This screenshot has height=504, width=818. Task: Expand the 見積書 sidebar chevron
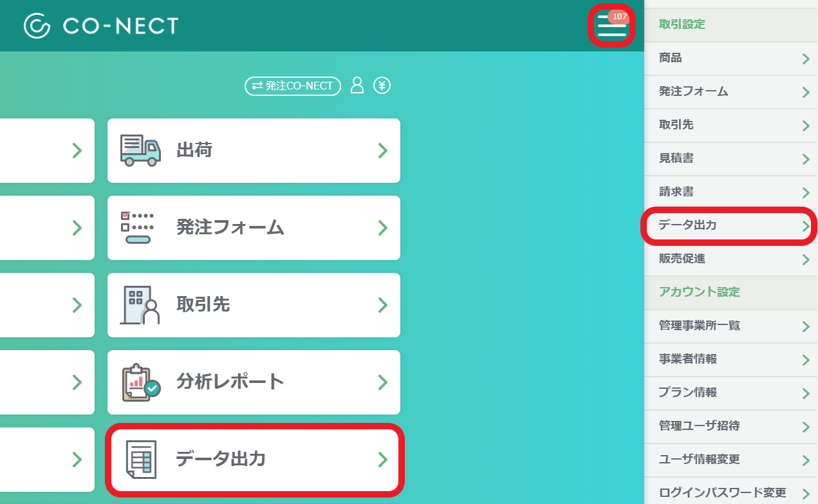pos(806,159)
